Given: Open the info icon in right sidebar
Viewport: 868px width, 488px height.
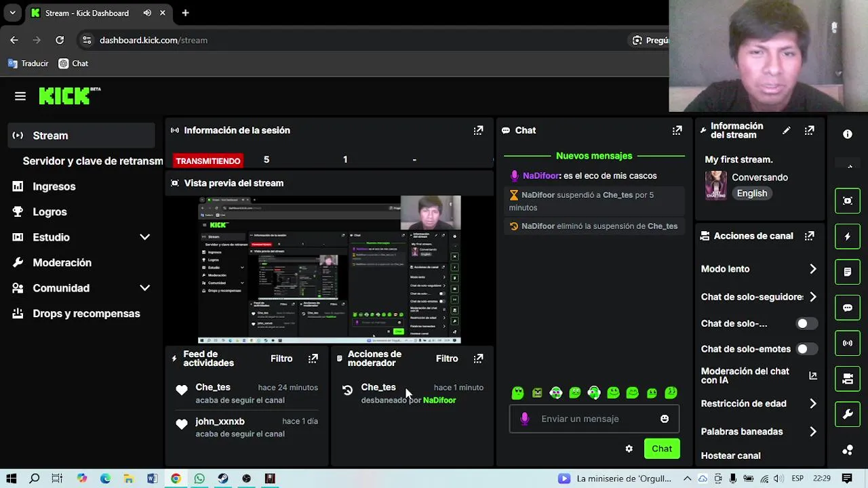Looking at the screenshot, I should [848, 134].
